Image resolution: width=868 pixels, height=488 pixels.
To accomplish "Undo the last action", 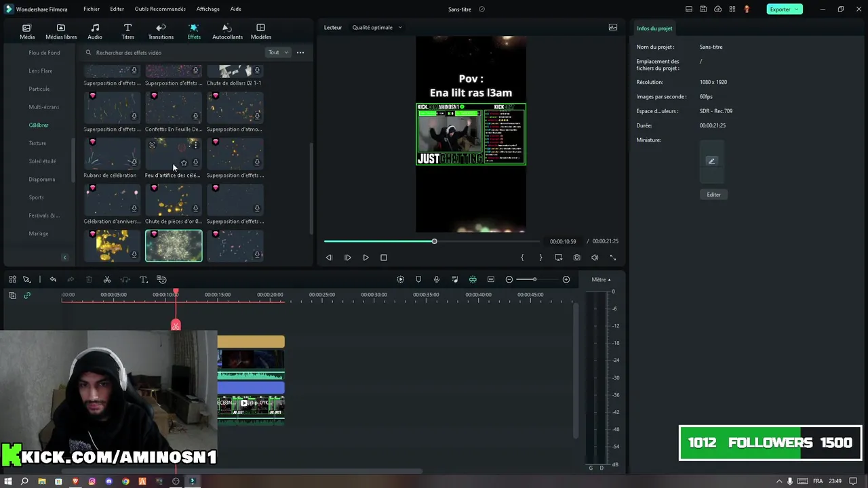I will coord(53,279).
